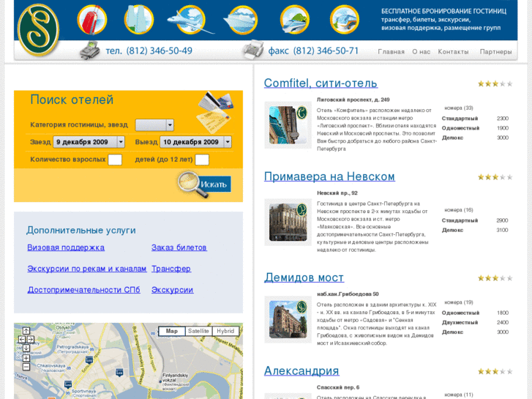
Task: Switch the map to Satellite view
Action: [x=198, y=331]
